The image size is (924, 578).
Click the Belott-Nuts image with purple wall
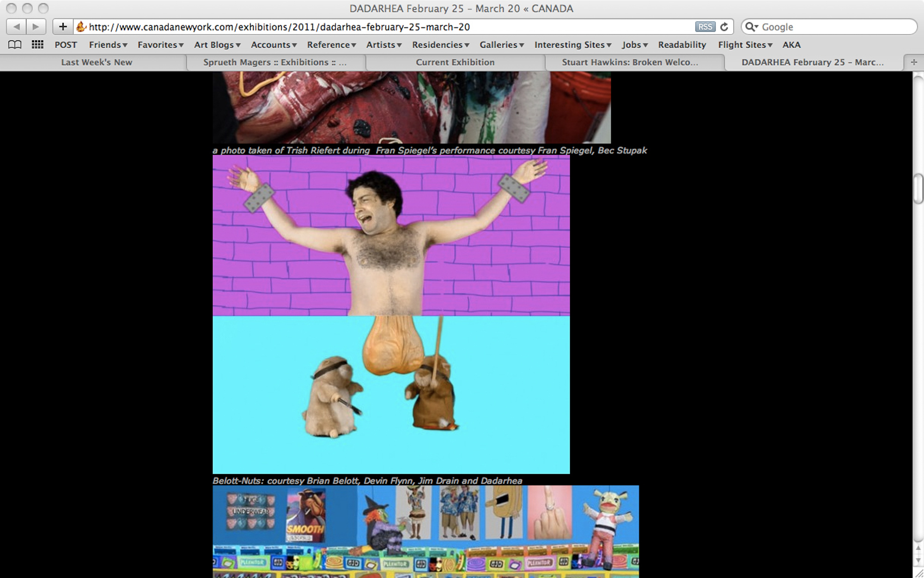coord(391,314)
